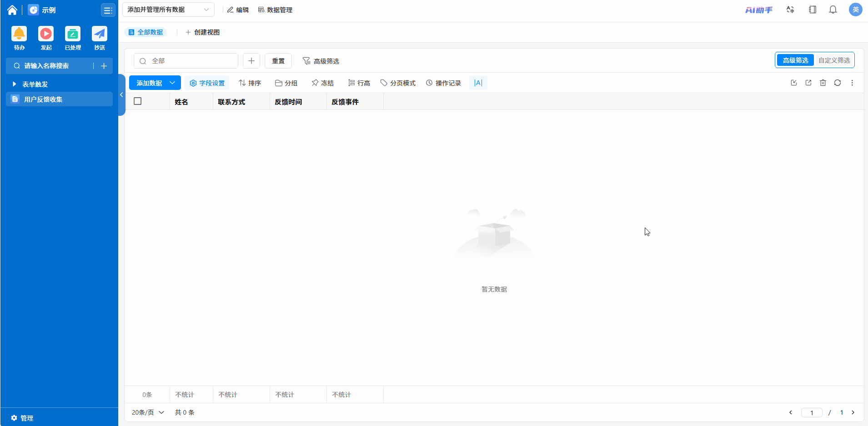The height and width of the screenshot is (426, 868).
Task: Toggle the sidebar menu list icon
Action: (108, 10)
